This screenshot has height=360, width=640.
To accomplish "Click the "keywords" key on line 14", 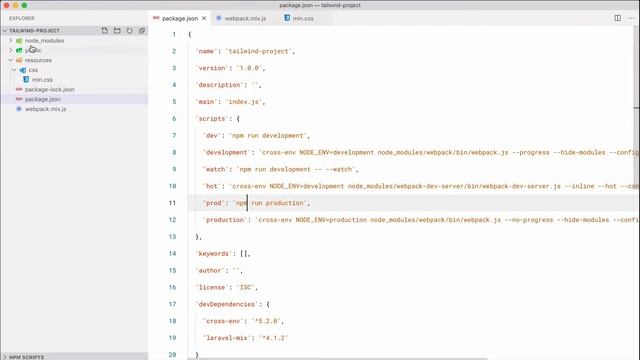I will [x=213, y=254].
